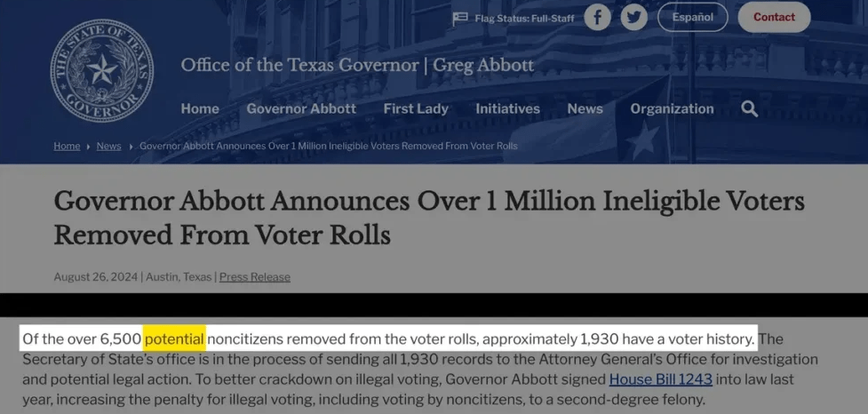This screenshot has height=414, width=868.
Task: Open the Press Release category link
Action: pyautogui.click(x=255, y=276)
